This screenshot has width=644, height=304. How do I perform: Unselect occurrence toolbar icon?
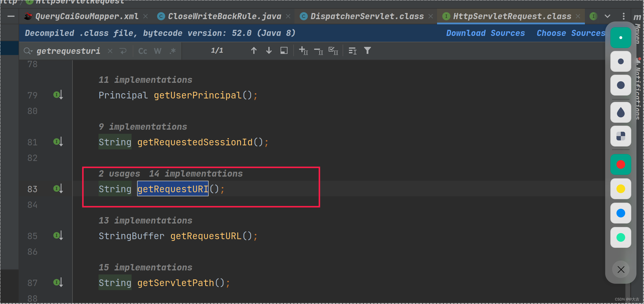tap(319, 51)
